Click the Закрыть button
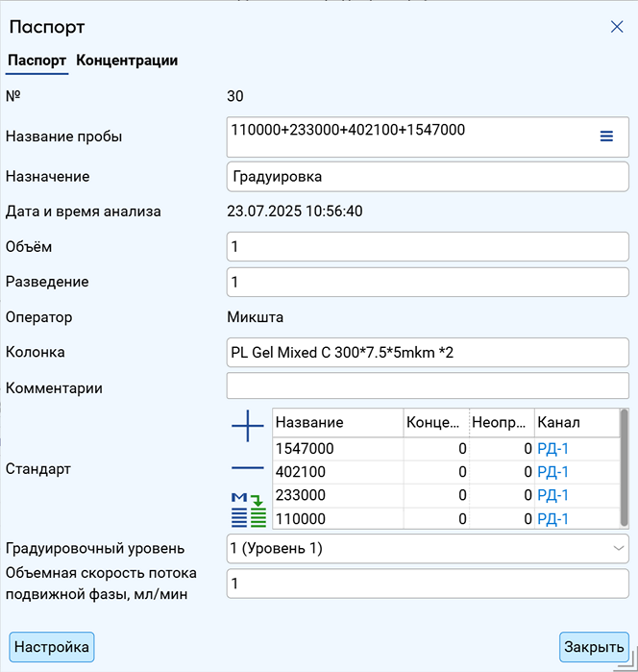This screenshot has width=638, height=672. click(594, 647)
